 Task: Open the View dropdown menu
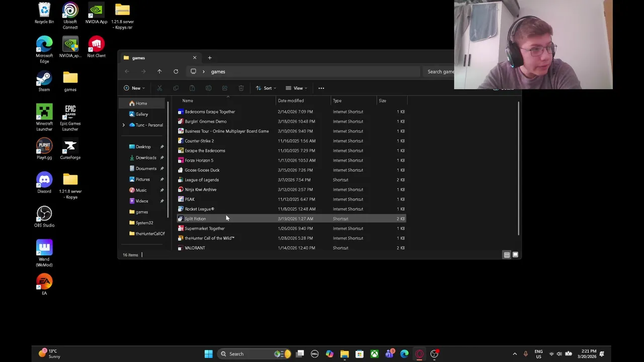[296, 88]
